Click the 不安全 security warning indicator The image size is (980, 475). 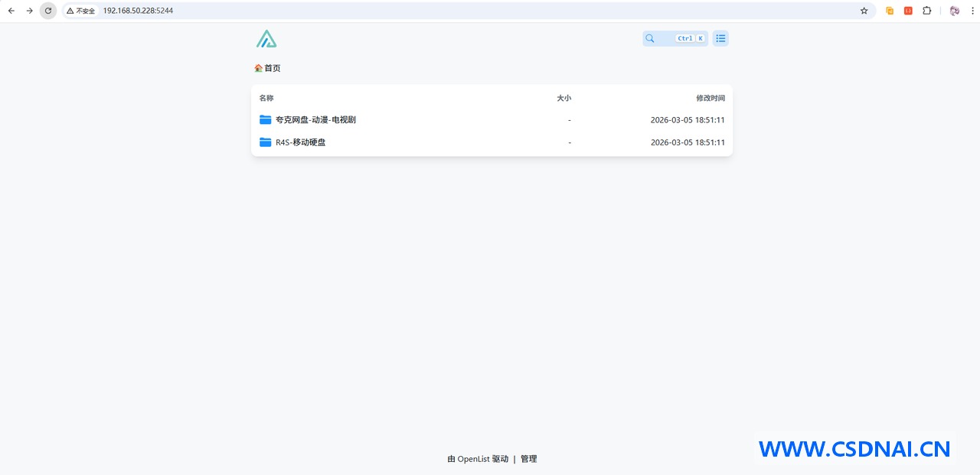point(81,11)
